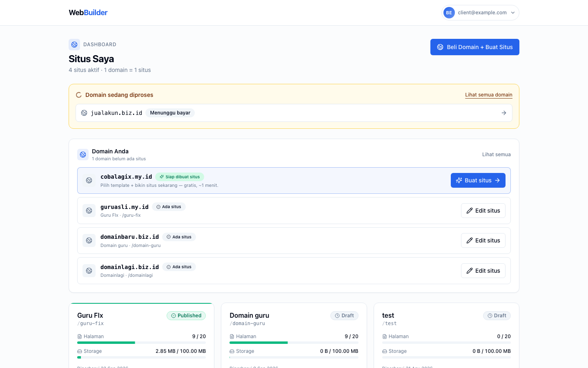
Task: Click the cobalagix.my.id domain name
Action: click(126, 177)
